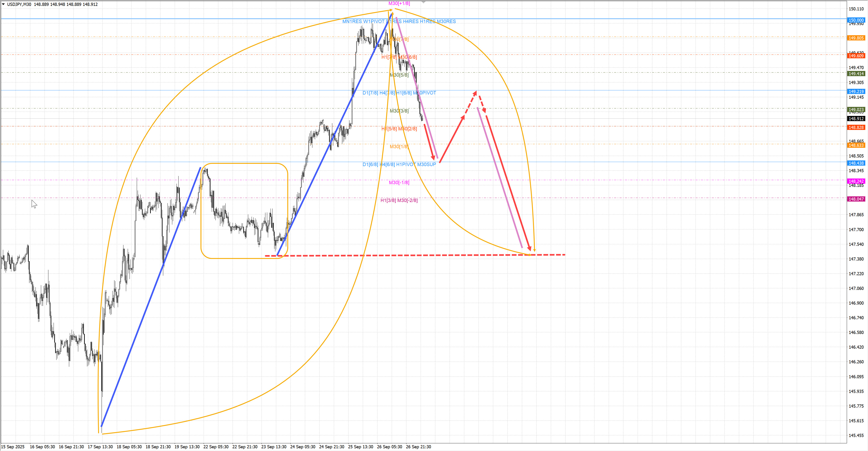This screenshot has width=868, height=451.
Task: Click the 15 Sep 2025 date label
Action: (x=13, y=447)
